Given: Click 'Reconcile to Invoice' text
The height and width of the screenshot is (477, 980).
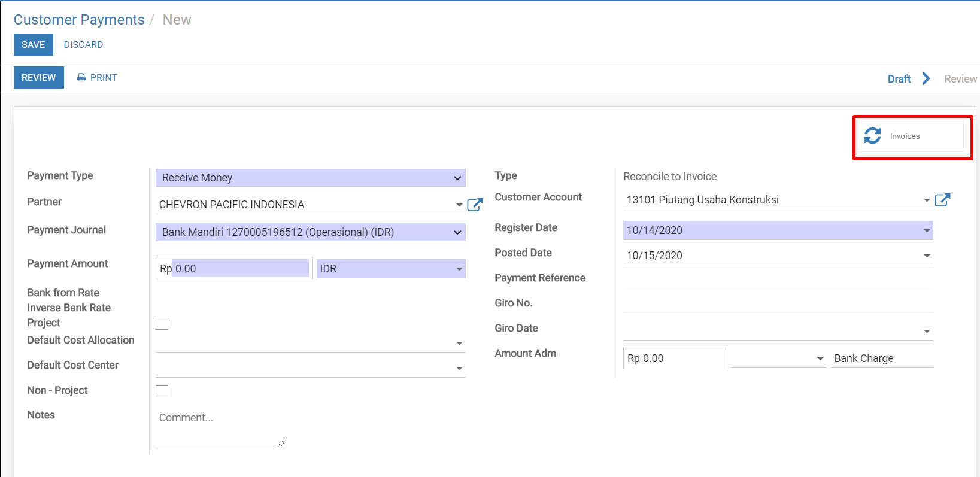Looking at the screenshot, I should coord(670,177).
